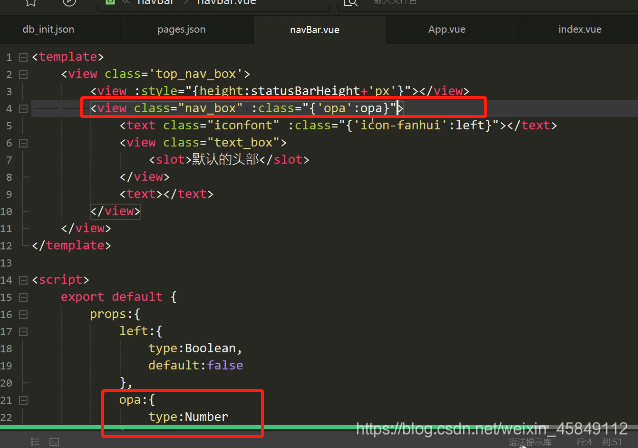
Task: Fold the opa prop on line 21
Action: pos(24,400)
